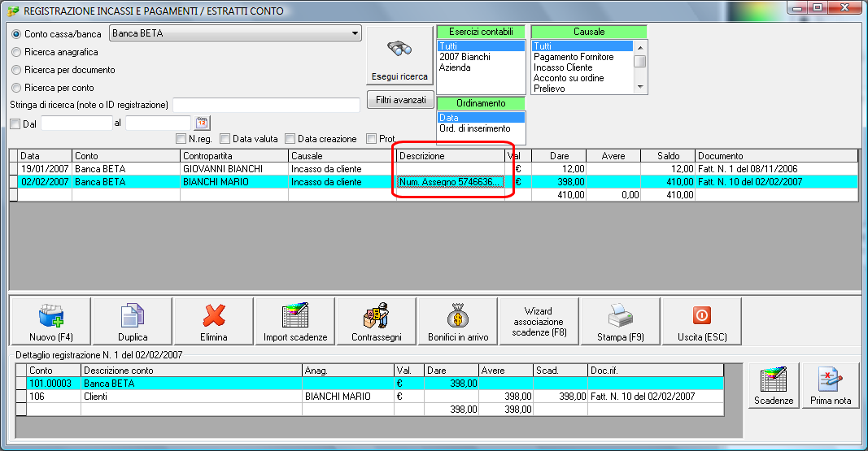Click detail Doc.rif. Fatt. N. 10 cell
This screenshot has height=451, width=868.
(656, 397)
